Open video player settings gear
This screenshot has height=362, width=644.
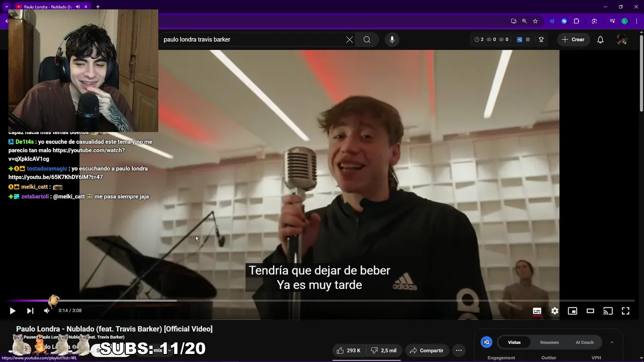554,311
